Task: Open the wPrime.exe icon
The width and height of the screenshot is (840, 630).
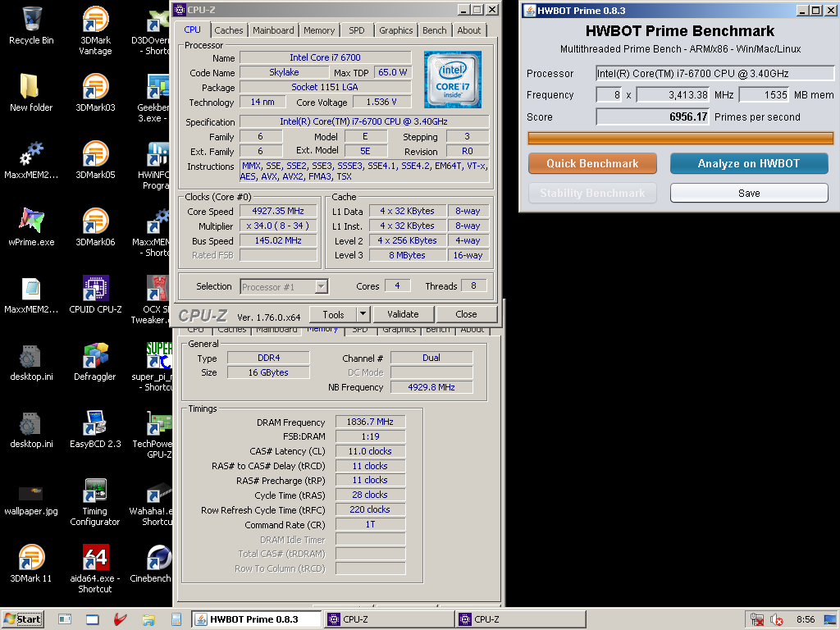Action: pyautogui.click(x=31, y=227)
